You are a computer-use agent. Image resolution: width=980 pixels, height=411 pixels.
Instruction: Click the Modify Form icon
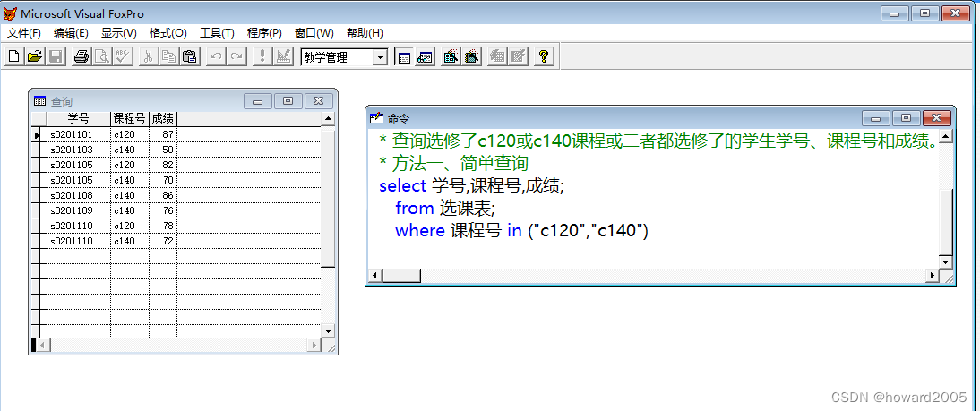pyautogui.click(x=283, y=56)
